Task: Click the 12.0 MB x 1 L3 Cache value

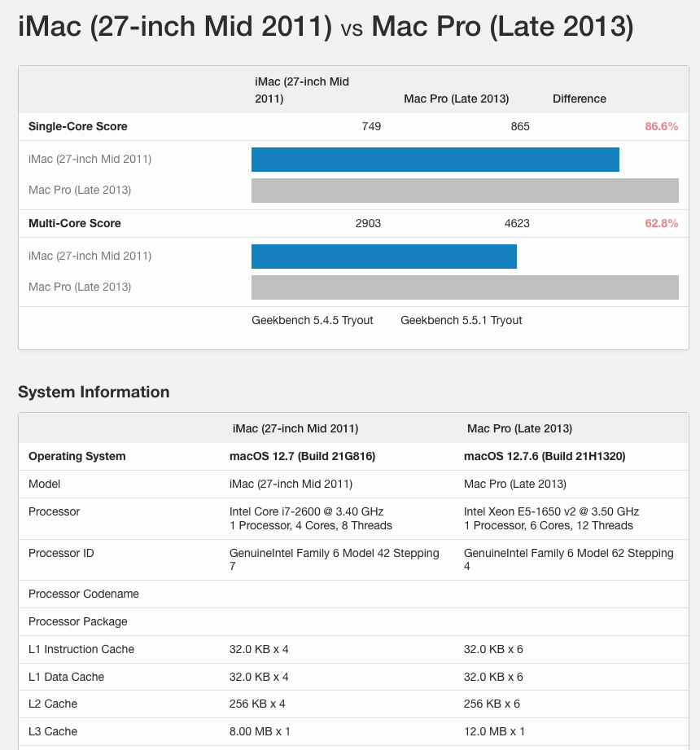Action: click(494, 731)
